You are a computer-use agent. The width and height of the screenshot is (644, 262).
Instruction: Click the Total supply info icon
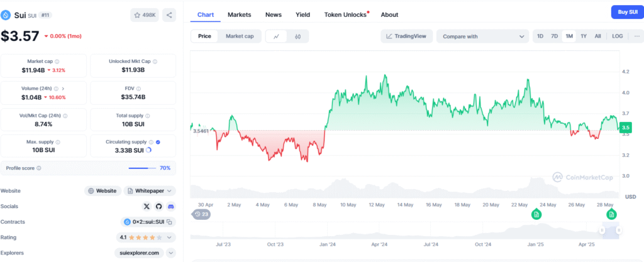(147, 116)
